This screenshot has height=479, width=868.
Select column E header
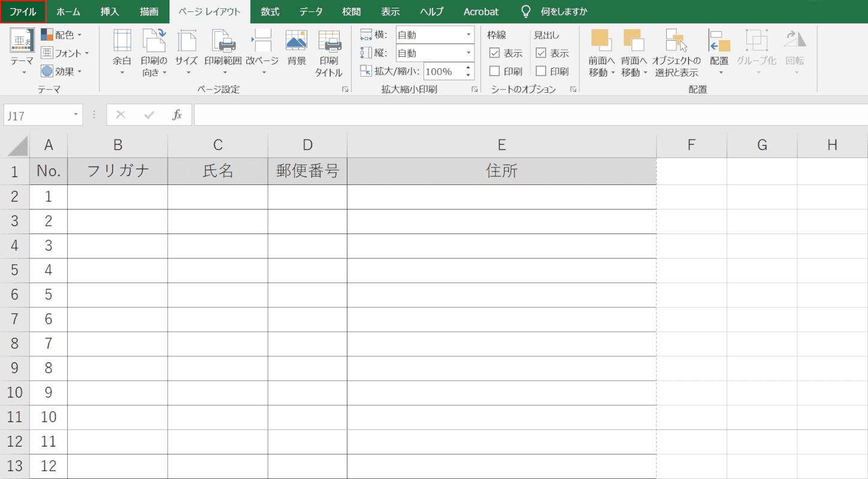point(502,145)
